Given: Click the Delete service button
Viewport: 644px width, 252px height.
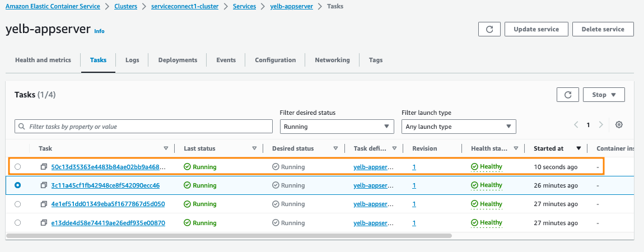Looking at the screenshot, I should point(603,29).
